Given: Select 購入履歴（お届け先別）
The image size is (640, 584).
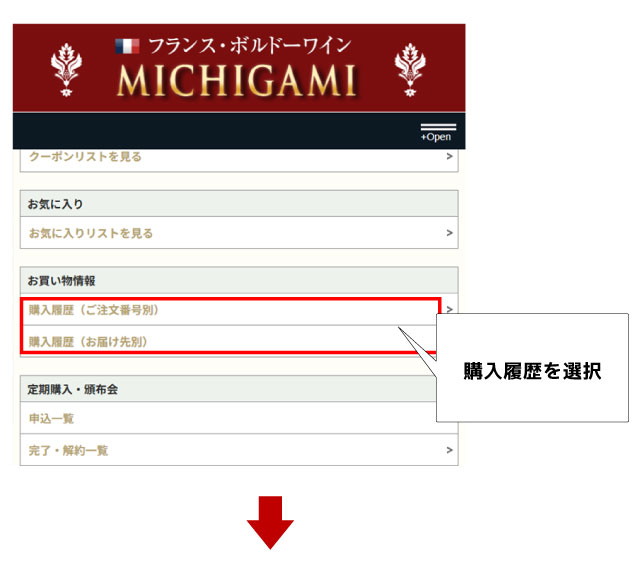Looking at the screenshot, I should (x=89, y=341).
